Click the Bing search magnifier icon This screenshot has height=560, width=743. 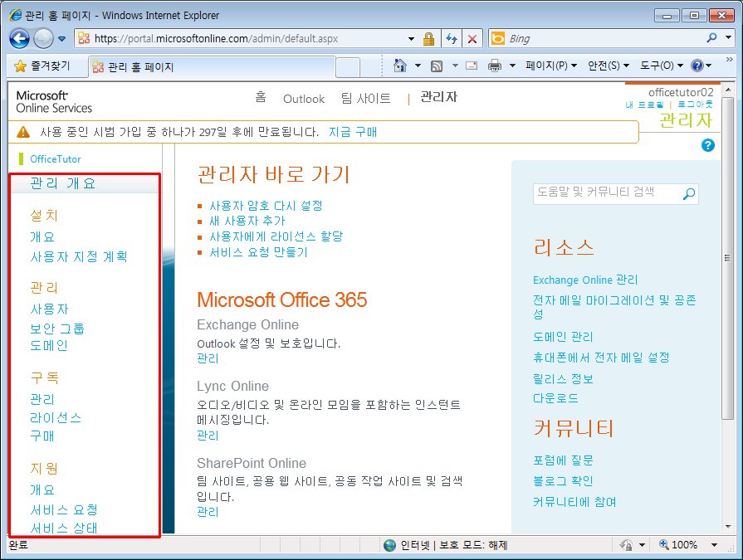(x=711, y=38)
